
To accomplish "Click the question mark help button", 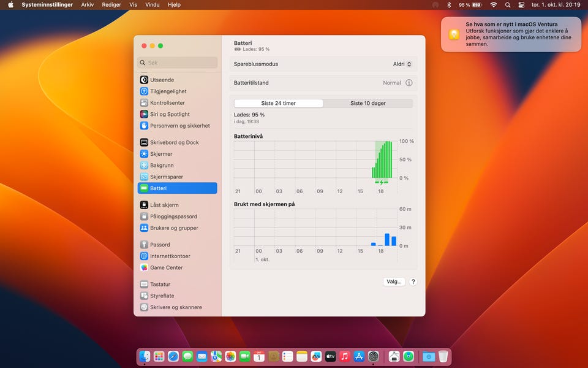I will coord(413,282).
